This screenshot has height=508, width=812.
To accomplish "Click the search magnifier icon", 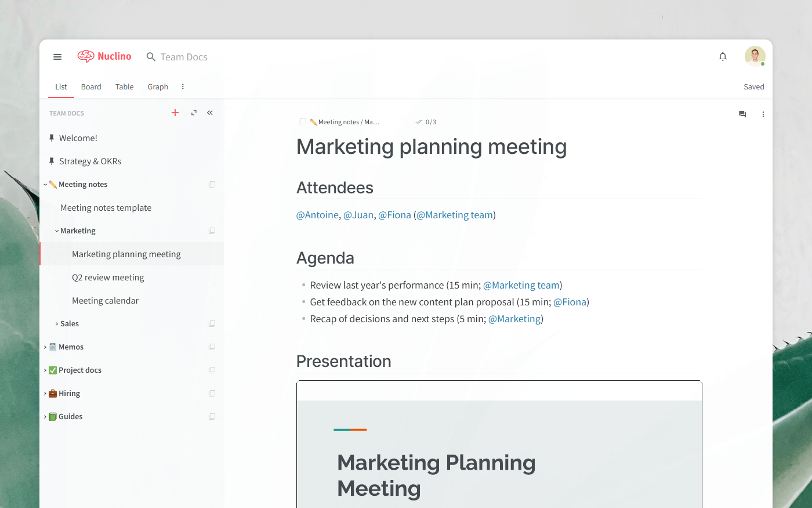I will [x=151, y=57].
